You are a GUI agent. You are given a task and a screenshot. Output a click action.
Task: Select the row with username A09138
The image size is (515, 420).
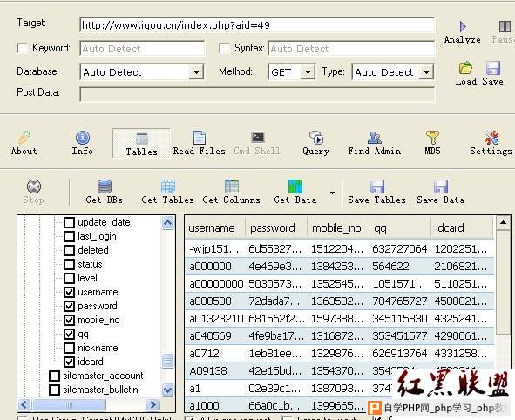[x=340, y=370]
